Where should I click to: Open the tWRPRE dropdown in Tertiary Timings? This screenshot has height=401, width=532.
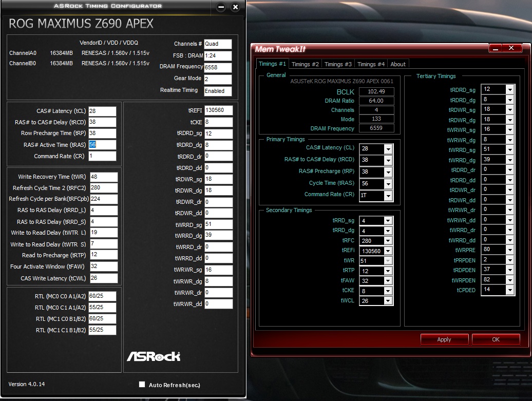pyautogui.click(x=509, y=250)
